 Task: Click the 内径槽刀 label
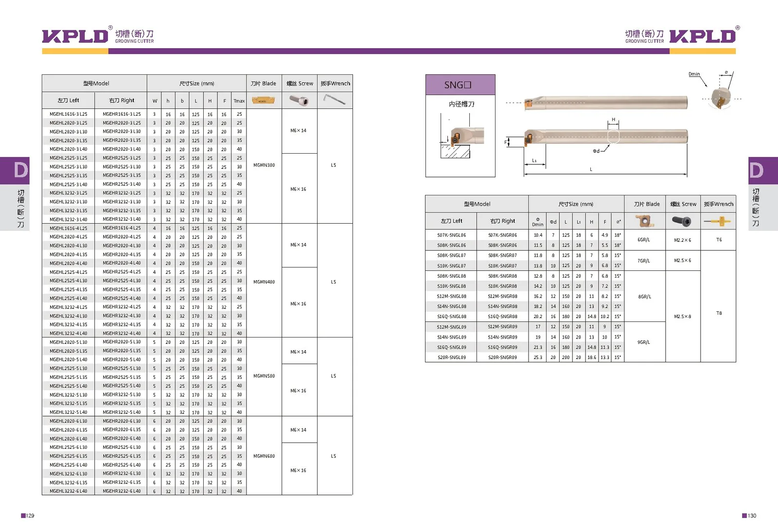click(x=461, y=104)
